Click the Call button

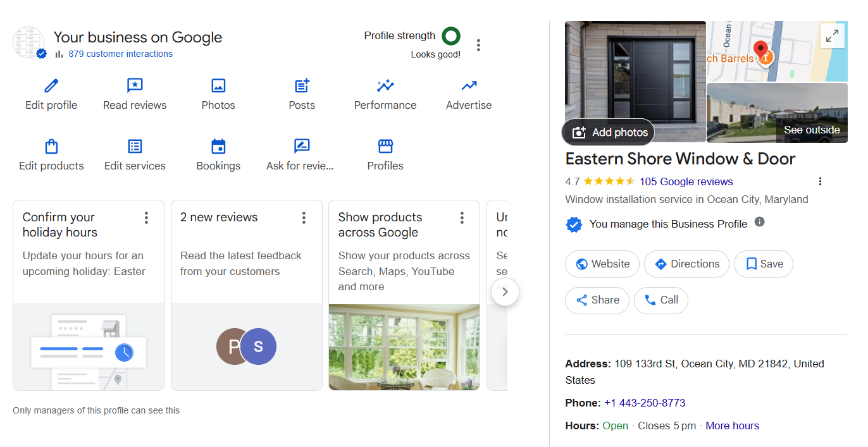point(661,300)
